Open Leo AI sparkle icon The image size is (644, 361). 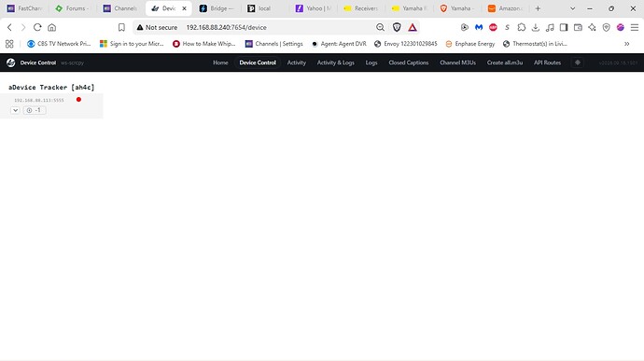(592, 27)
